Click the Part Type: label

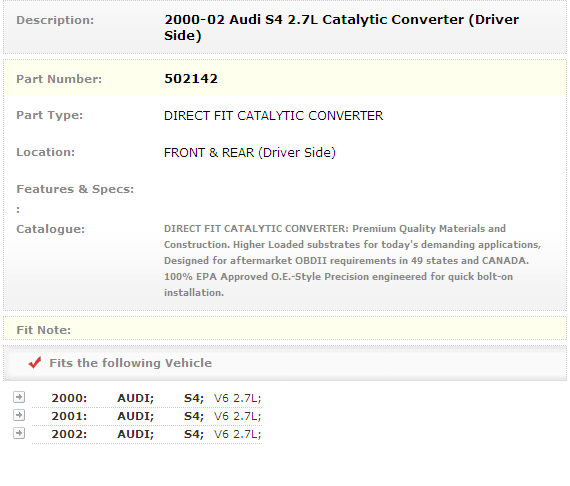(x=49, y=115)
